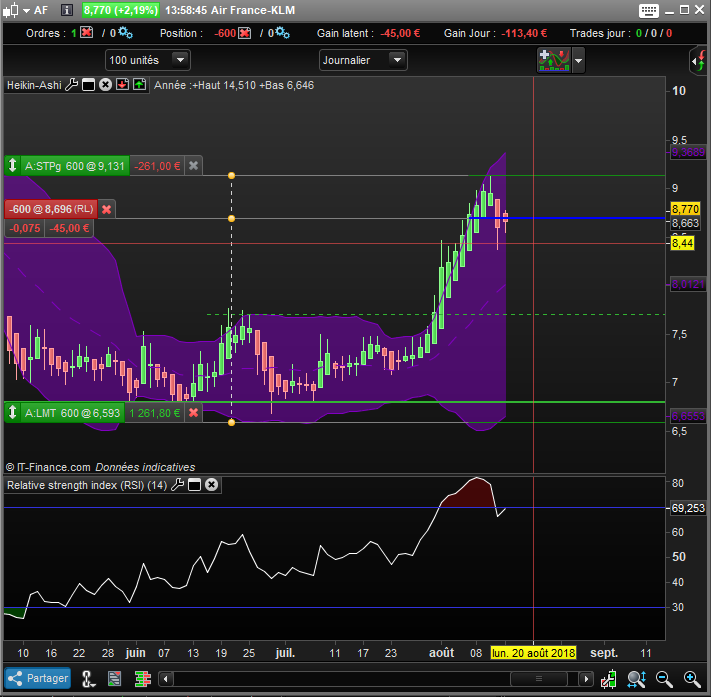Click the horizontal scrollbar thumb
This screenshot has width=711, height=697.
tap(539, 679)
